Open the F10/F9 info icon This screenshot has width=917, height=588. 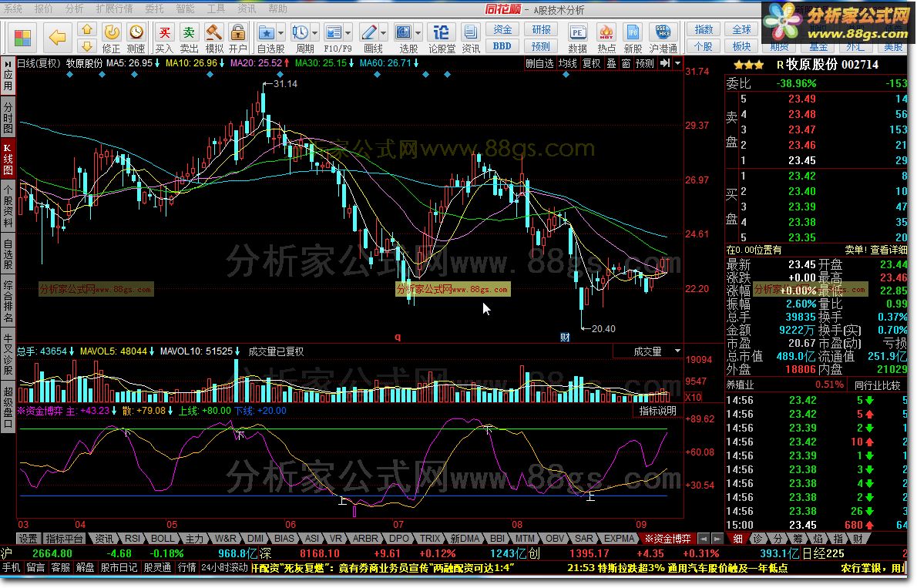(x=333, y=32)
